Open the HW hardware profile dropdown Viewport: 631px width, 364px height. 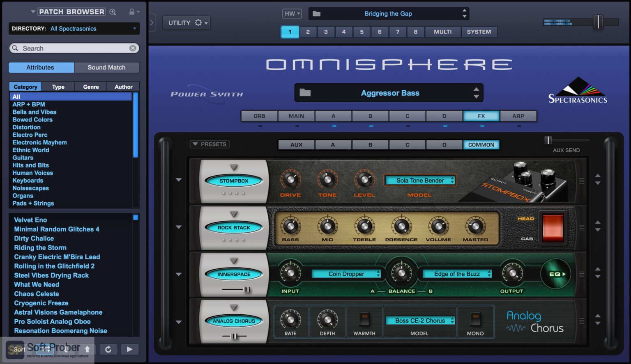pos(292,14)
